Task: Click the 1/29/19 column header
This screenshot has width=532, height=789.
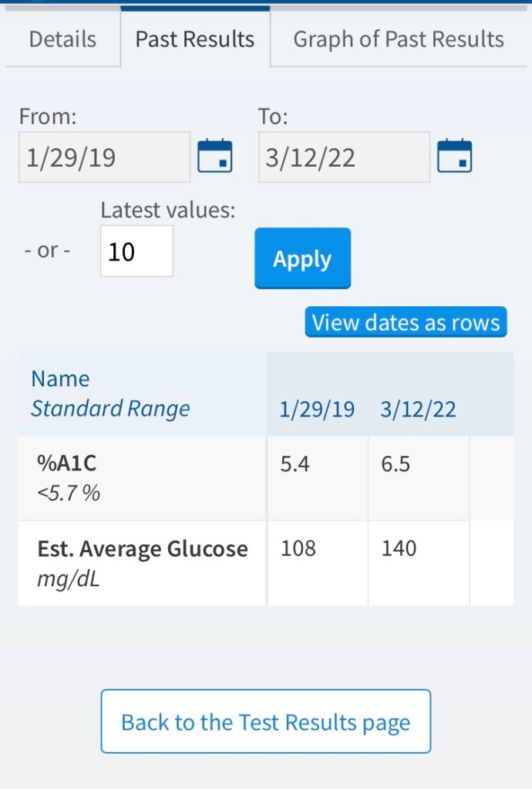Action: coord(317,409)
